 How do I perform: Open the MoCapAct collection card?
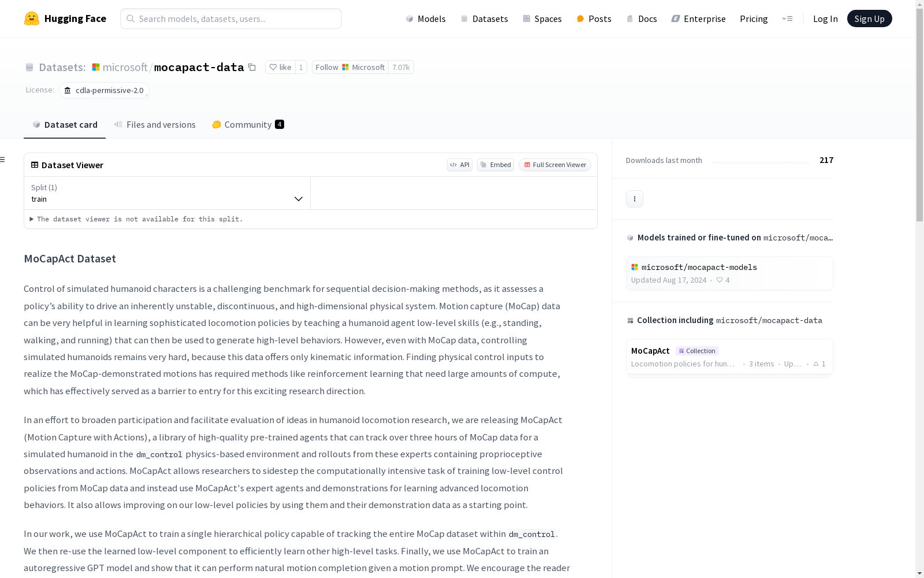click(x=729, y=357)
